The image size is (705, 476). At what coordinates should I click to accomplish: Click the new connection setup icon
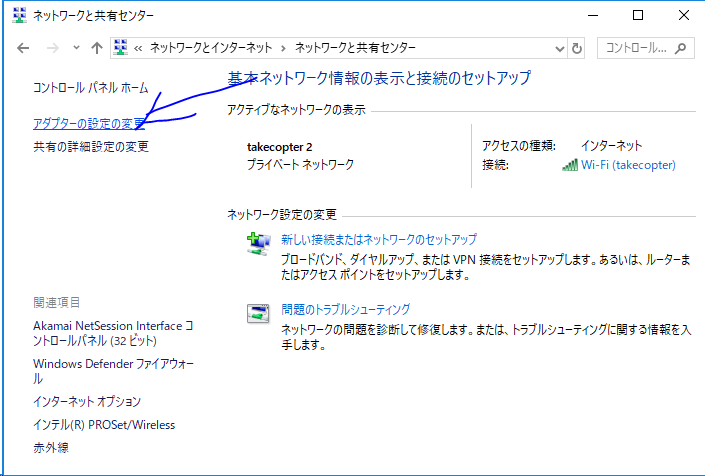[258, 243]
